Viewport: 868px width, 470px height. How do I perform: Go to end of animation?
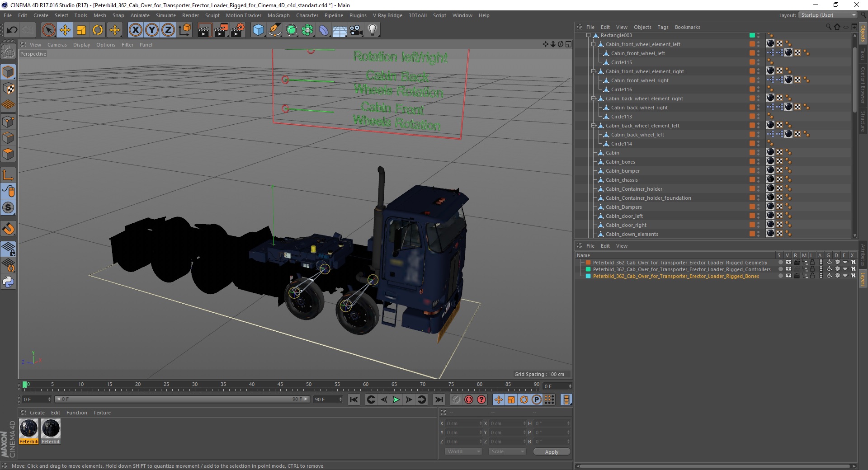pos(439,399)
